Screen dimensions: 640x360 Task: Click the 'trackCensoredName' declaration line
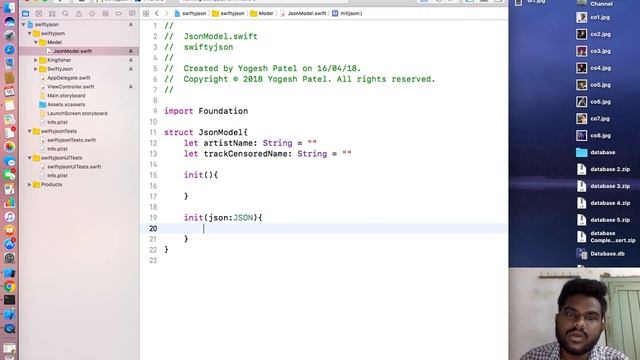[267, 154]
